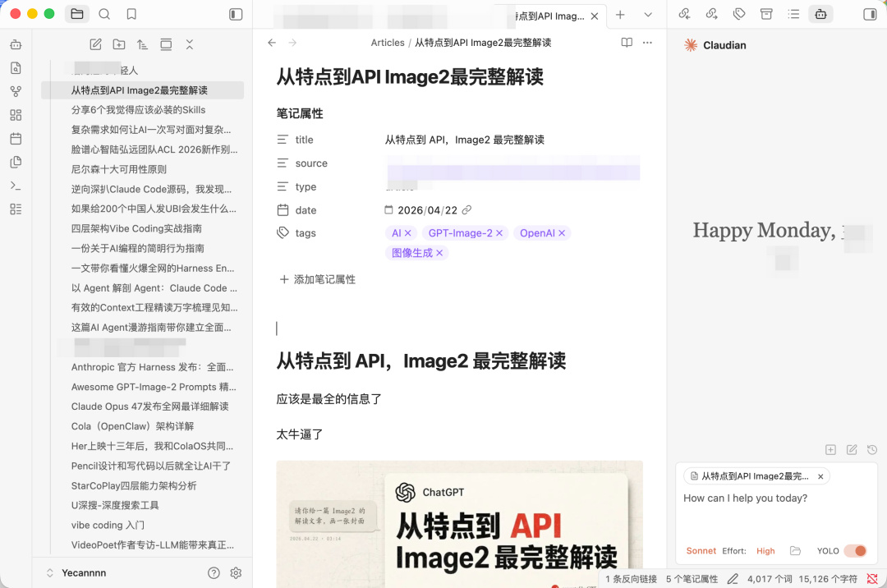This screenshot has width=887, height=588.
Task: Click the date property calendar icon
Action: point(283,209)
